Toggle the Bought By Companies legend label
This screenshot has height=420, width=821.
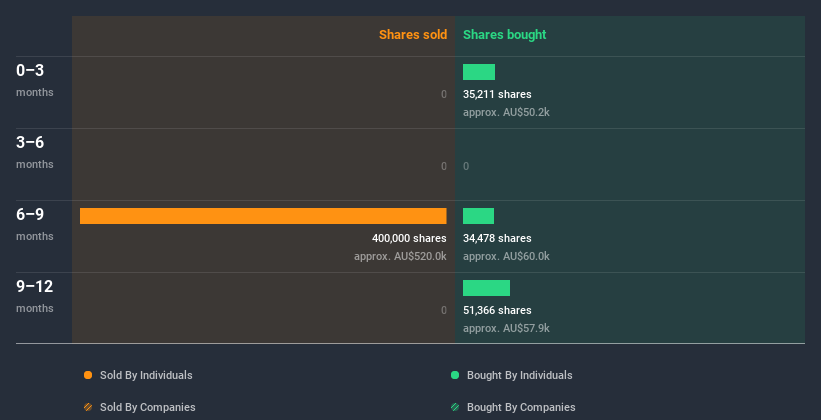(521, 407)
